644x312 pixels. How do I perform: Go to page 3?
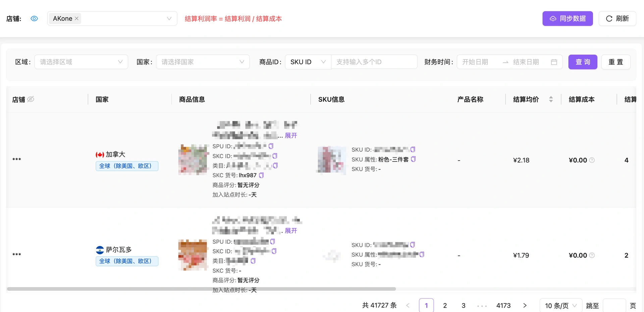(464, 305)
